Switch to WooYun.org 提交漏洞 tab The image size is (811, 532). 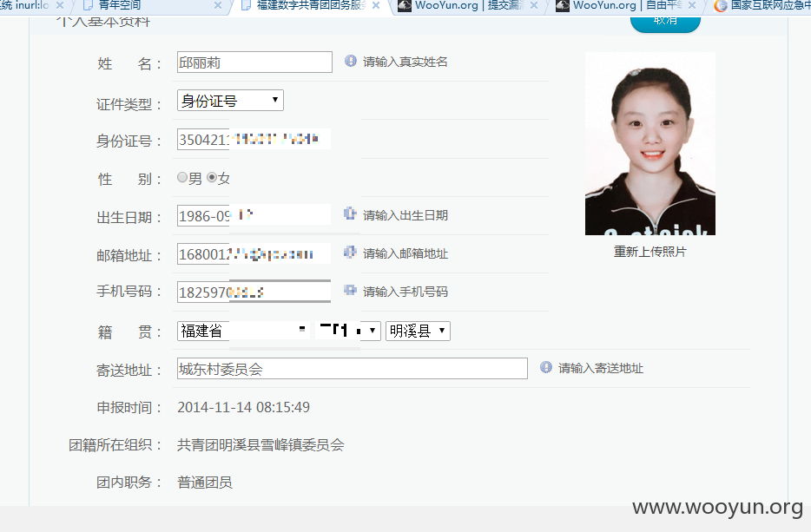click(468, 6)
